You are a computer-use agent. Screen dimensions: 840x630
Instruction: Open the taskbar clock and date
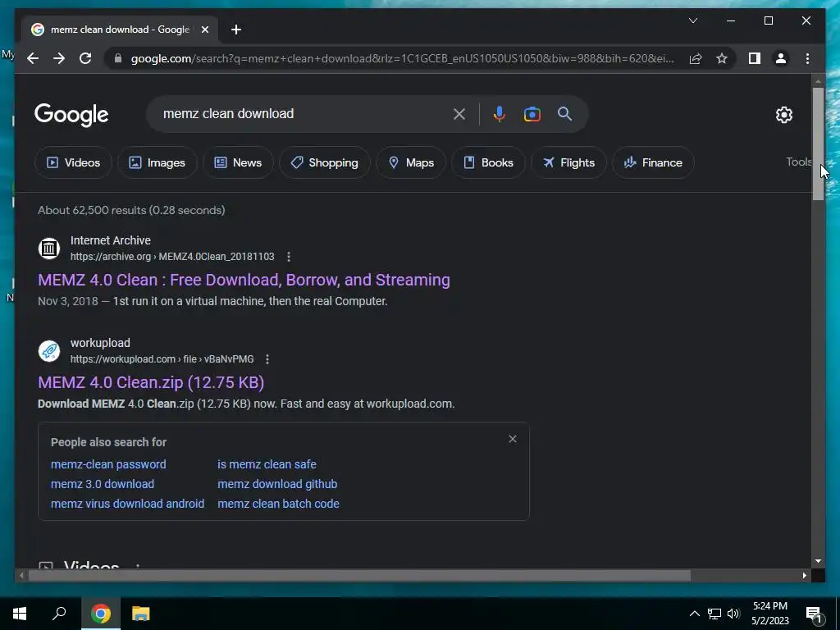coord(769,614)
